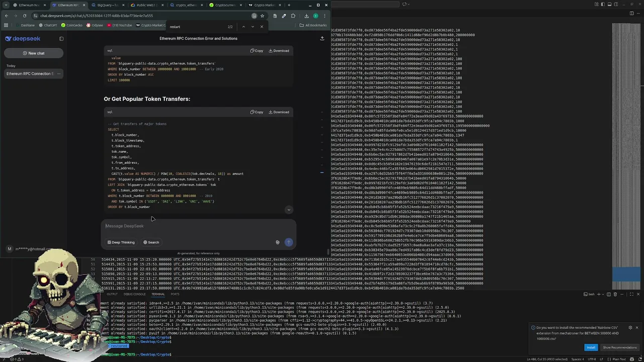This screenshot has height=362, width=644.
Task: Open the Dashlane bookmark
Action: 25,25
